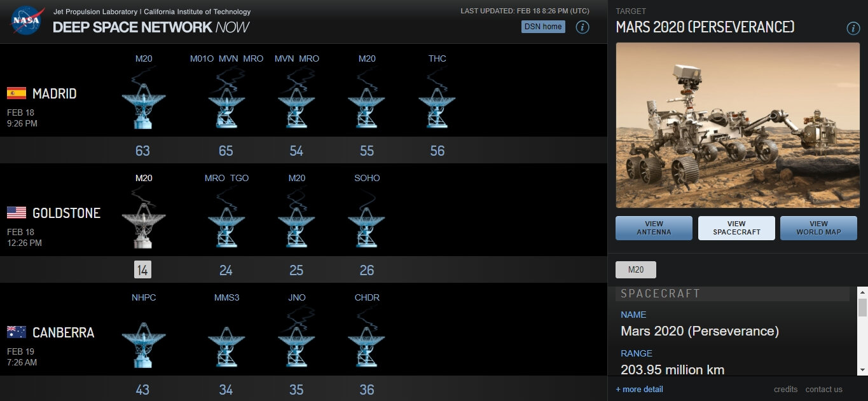
Task: Click the NHPC label above Canberra dish 43
Action: (144, 297)
